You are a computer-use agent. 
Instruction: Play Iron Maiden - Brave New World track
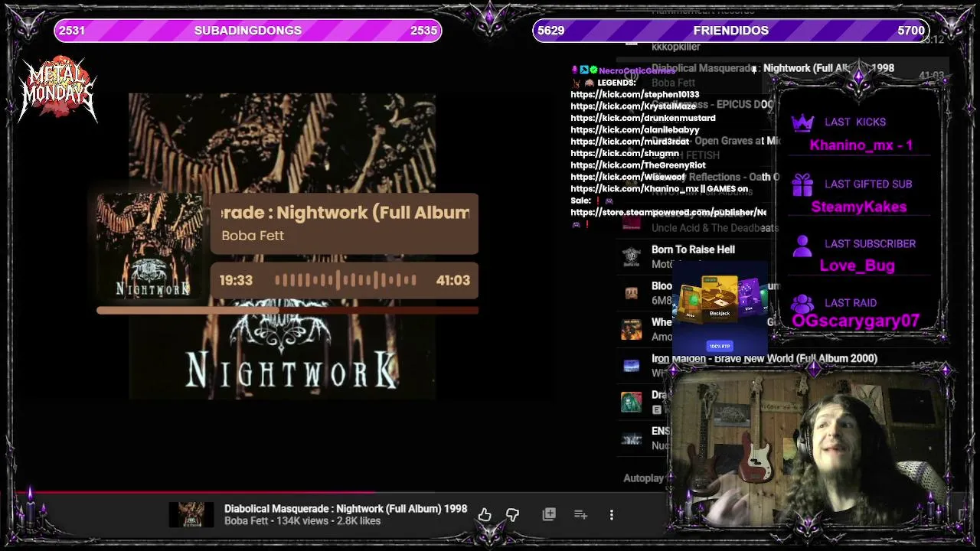764,358
